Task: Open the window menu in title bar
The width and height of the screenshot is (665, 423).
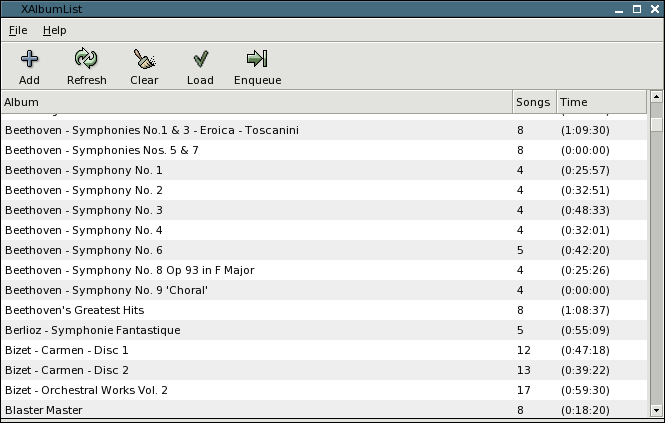Action: tap(9, 8)
